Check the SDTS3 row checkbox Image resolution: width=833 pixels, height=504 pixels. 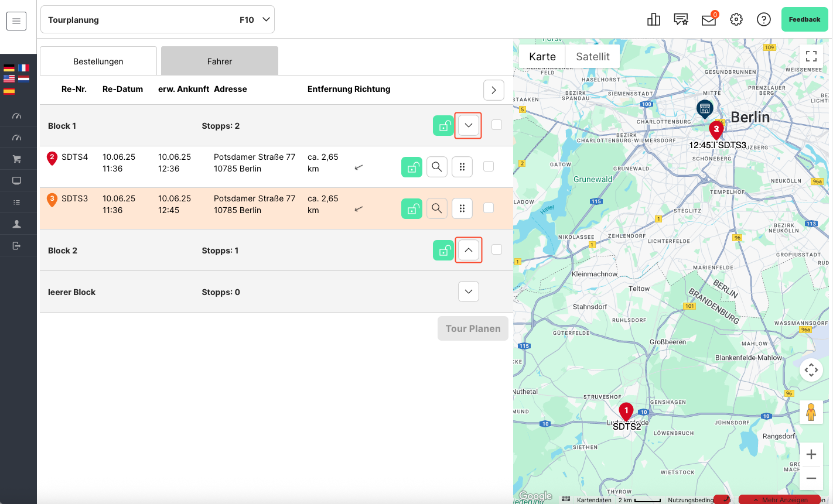489,208
